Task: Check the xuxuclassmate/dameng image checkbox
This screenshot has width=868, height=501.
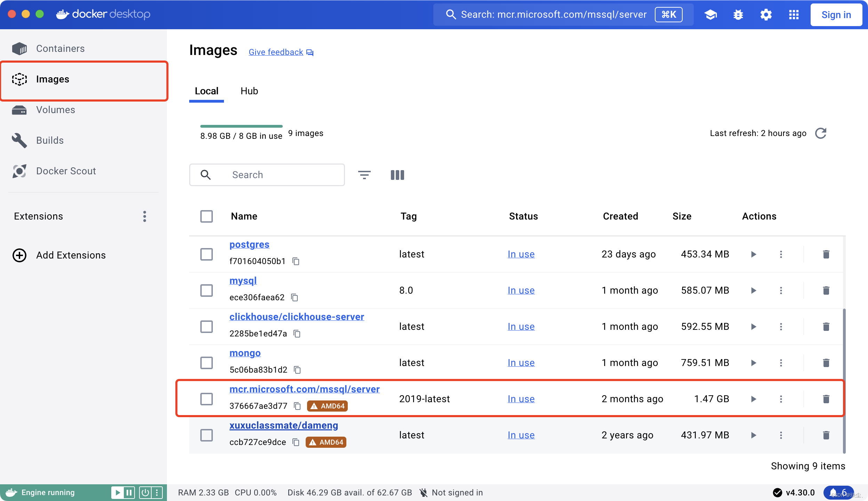Action: tap(207, 435)
